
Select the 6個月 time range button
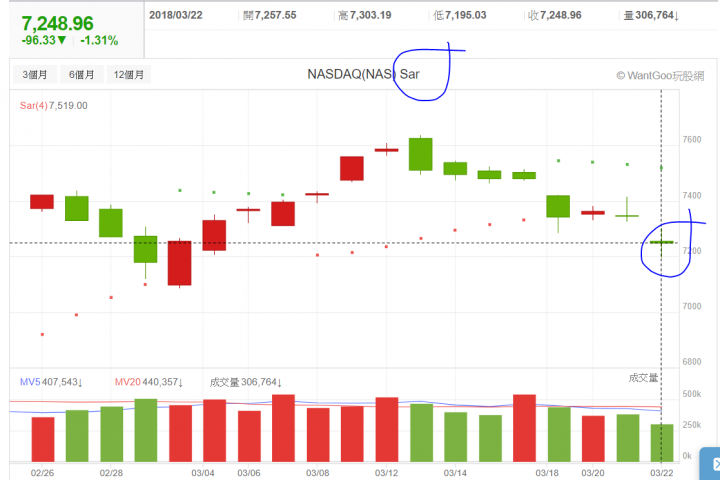[81, 74]
